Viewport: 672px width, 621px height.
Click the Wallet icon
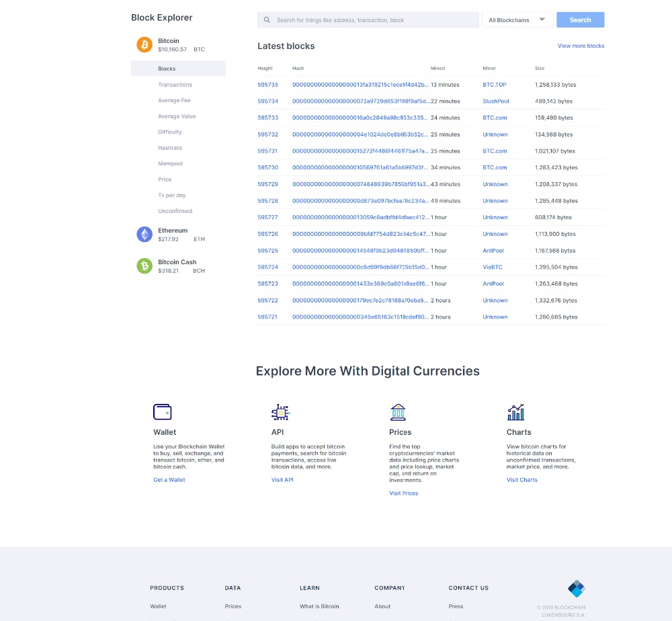pyautogui.click(x=163, y=412)
